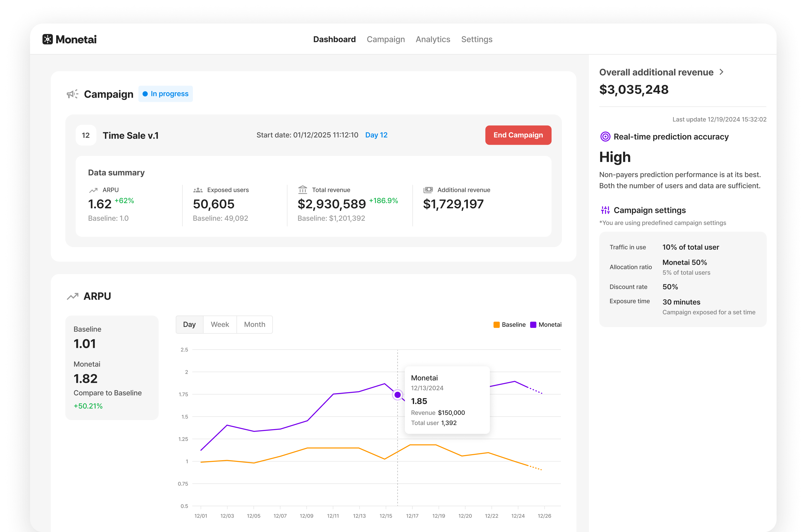This screenshot has height=532, width=806.
Task: Go to the Analytics tab
Action: coord(433,39)
